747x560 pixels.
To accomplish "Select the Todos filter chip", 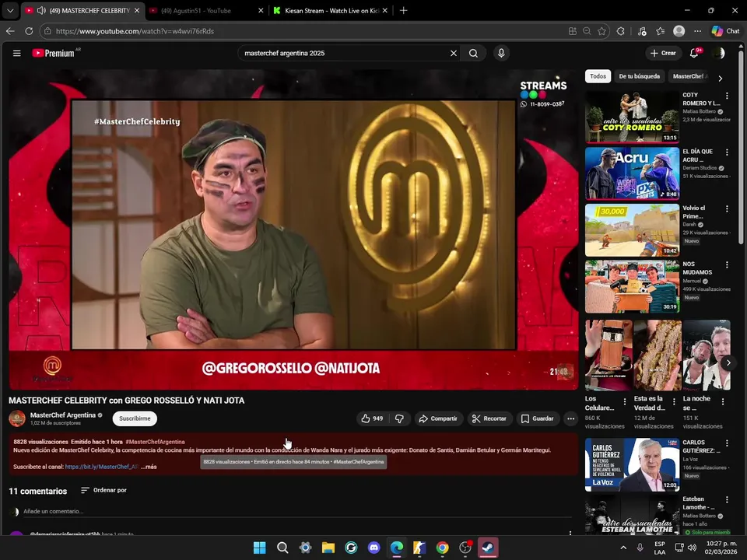I will tap(598, 76).
